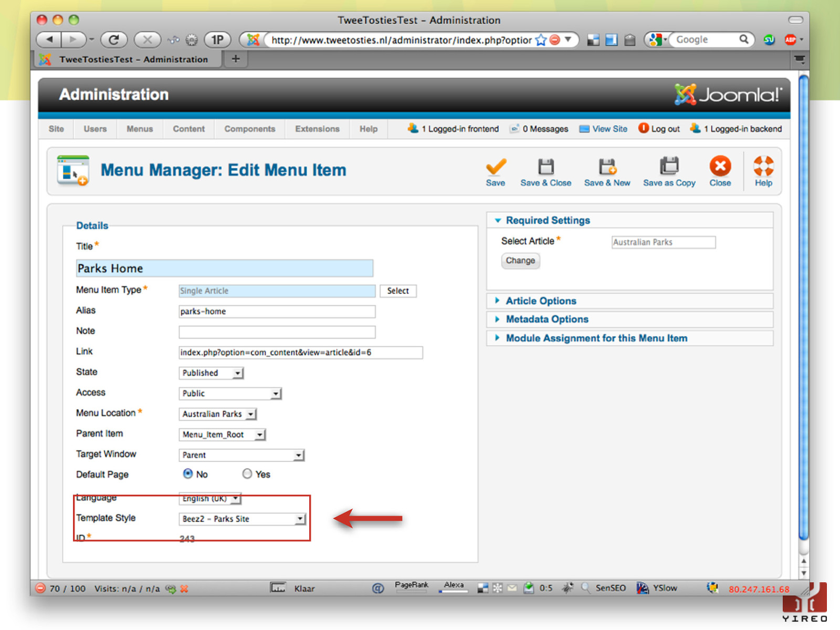Set Default Page to Yes
Screen dimensions: 840x630
coord(247,474)
